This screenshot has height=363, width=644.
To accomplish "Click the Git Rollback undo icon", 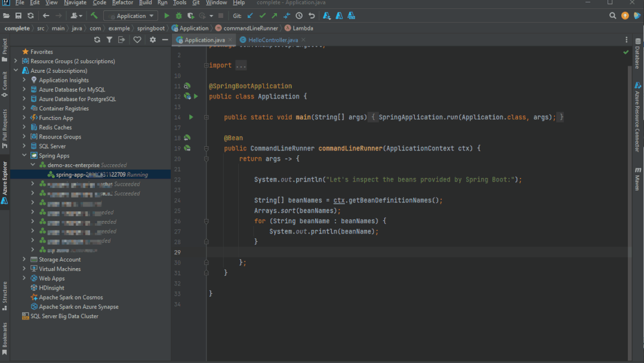I will tap(312, 16).
